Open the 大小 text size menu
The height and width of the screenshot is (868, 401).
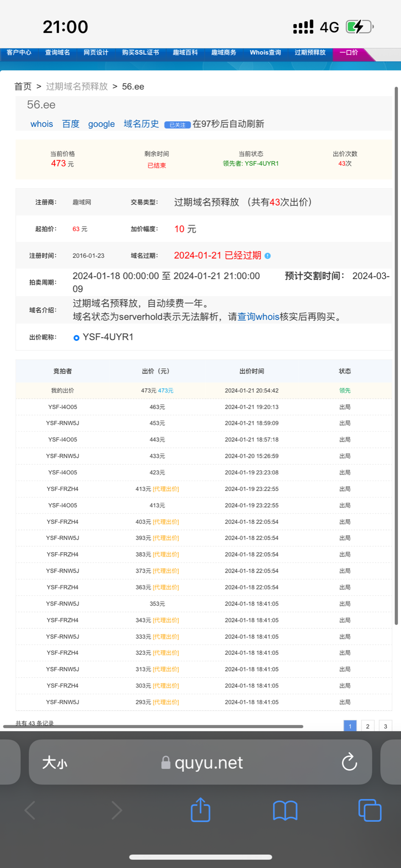point(55,763)
